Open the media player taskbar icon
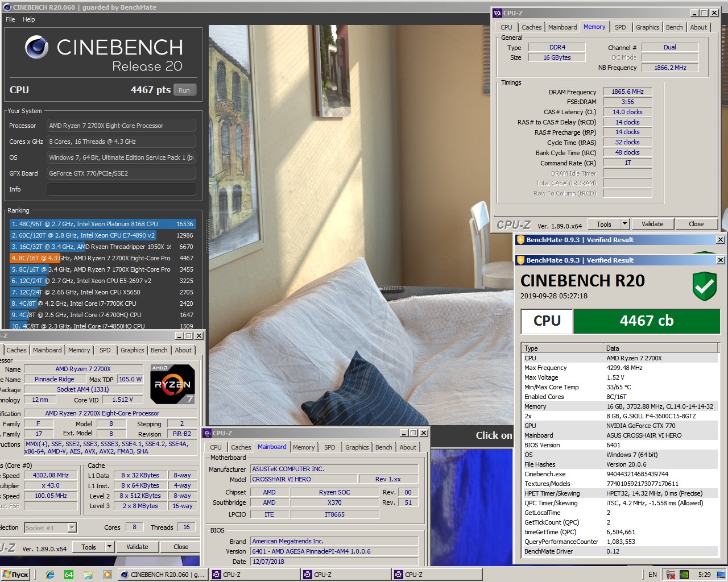 coord(107,575)
